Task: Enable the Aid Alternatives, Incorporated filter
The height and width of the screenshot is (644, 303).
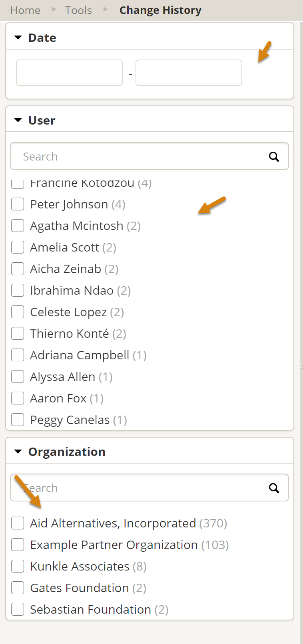Action: (x=18, y=523)
